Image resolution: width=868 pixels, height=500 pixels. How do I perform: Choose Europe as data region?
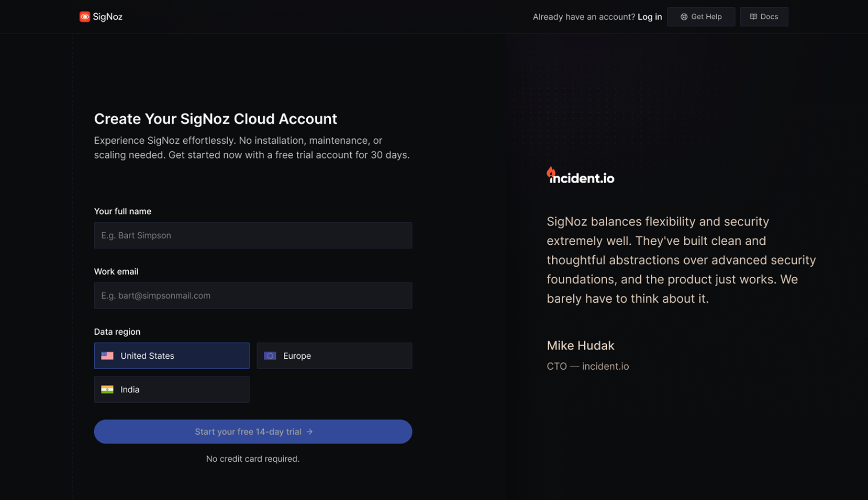334,356
